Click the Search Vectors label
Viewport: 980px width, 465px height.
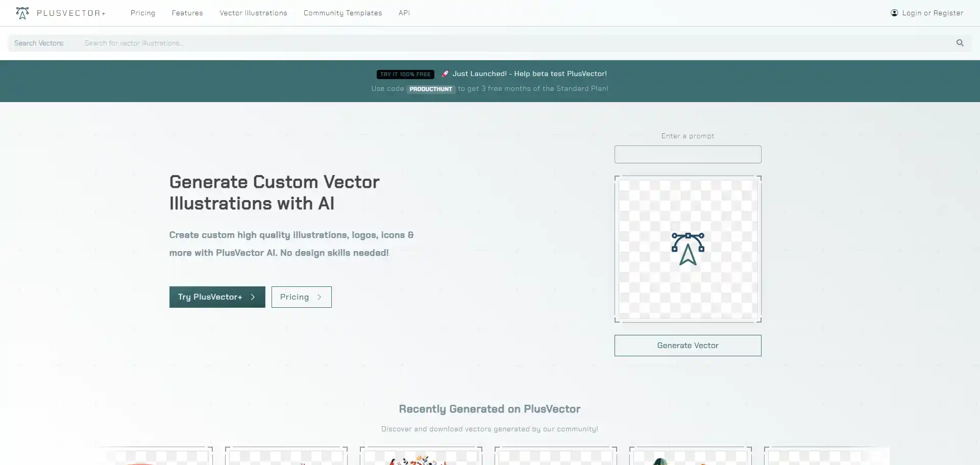coord(39,43)
